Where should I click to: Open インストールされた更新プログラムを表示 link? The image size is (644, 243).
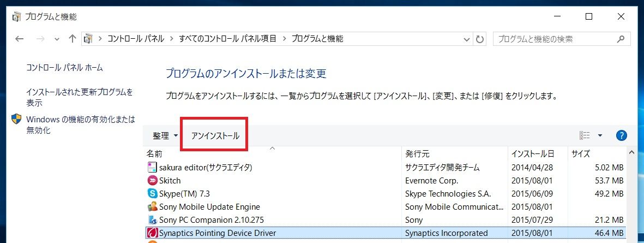[x=80, y=97]
